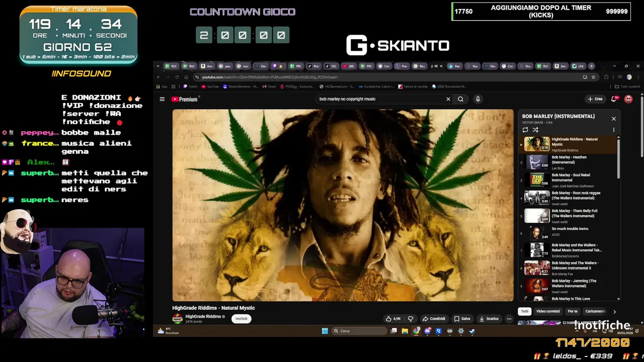Open the Apps shortcut in the bookmarks bar
644x362 pixels.
coord(162,86)
